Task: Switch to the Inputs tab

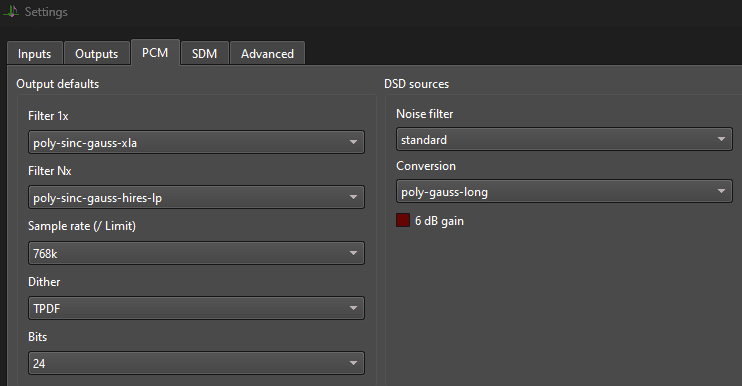Action: click(35, 53)
